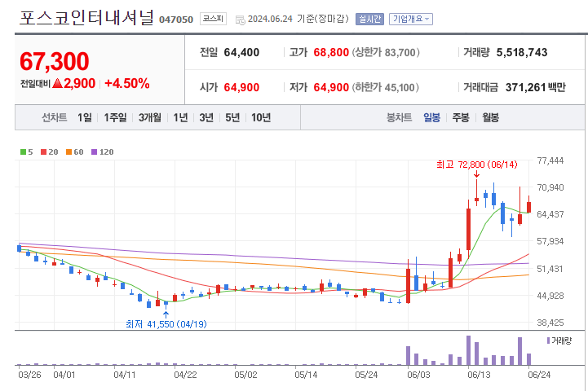Select the 3개월 line chart tab
Screen dimensions: 588x391
[x=149, y=117]
